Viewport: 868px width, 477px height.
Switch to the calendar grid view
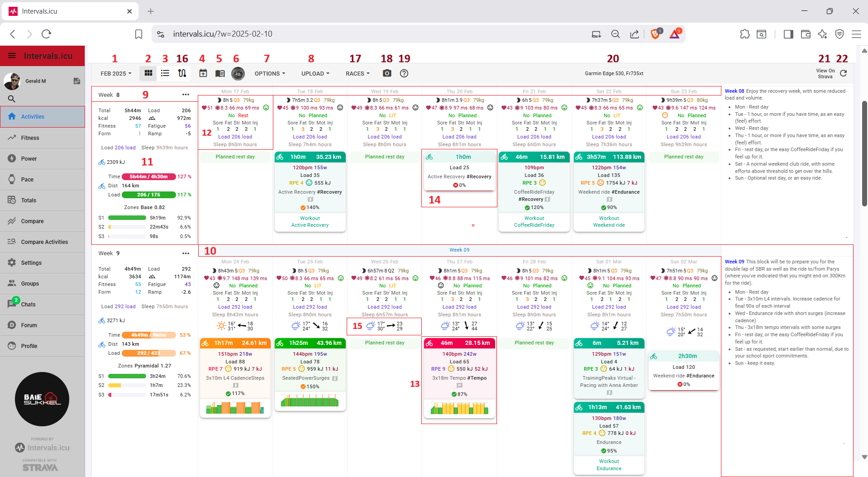(x=148, y=73)
